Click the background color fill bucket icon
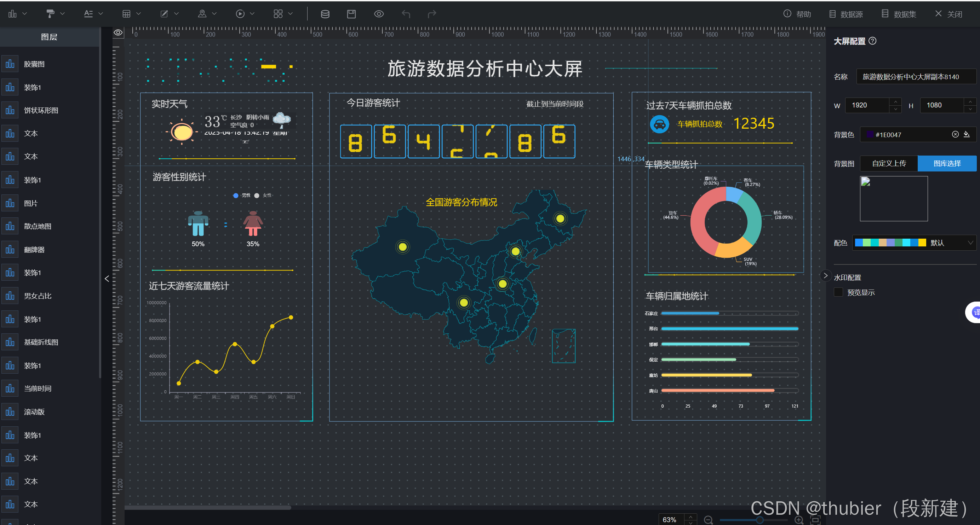This screenshot has height=525, width=980. (x=966, y=135)
